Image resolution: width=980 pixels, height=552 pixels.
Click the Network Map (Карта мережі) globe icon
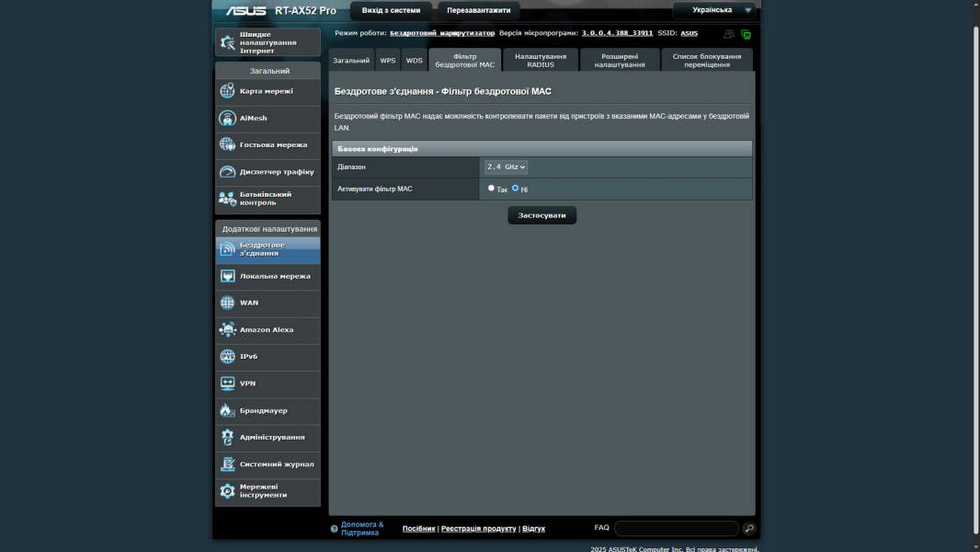pyautogui.click(x=227, y=91)
